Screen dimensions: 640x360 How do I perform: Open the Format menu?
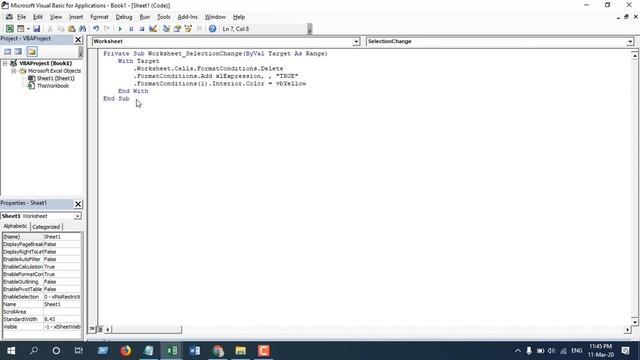(99, 17)
